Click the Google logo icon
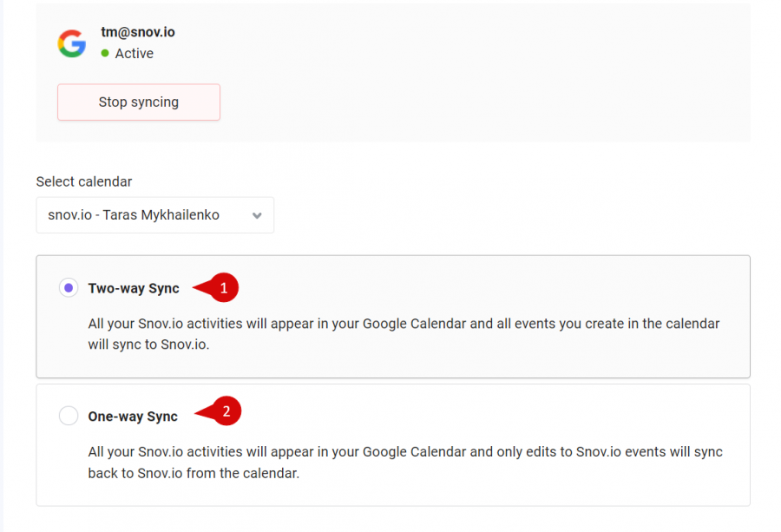Screen dimensions: 781x532 coord(72,43)
